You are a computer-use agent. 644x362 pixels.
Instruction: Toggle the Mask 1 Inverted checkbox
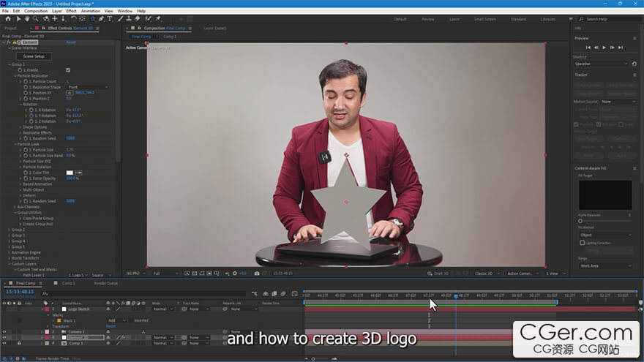[132, 320]
